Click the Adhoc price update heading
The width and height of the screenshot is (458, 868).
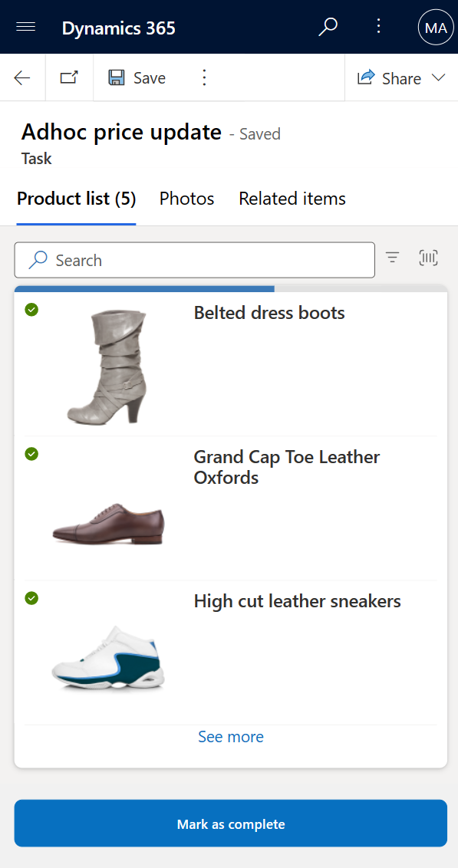[x=121, y=133]
